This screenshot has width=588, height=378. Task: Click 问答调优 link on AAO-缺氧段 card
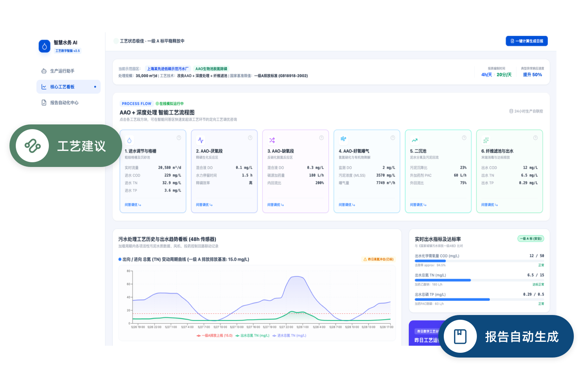pyautogui.click(x=275, y=205)
